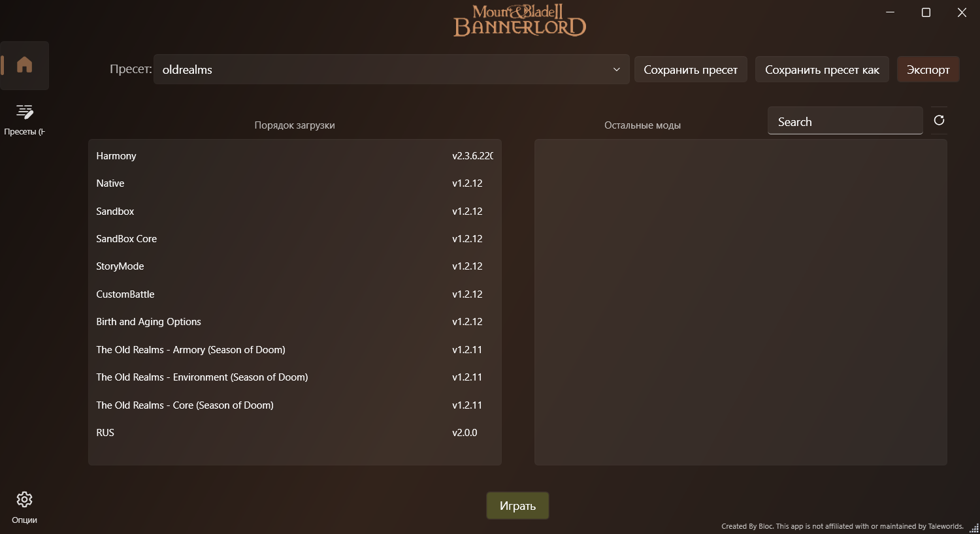
Task: Open Опции settings gear
Action: (x=25, y=508)
